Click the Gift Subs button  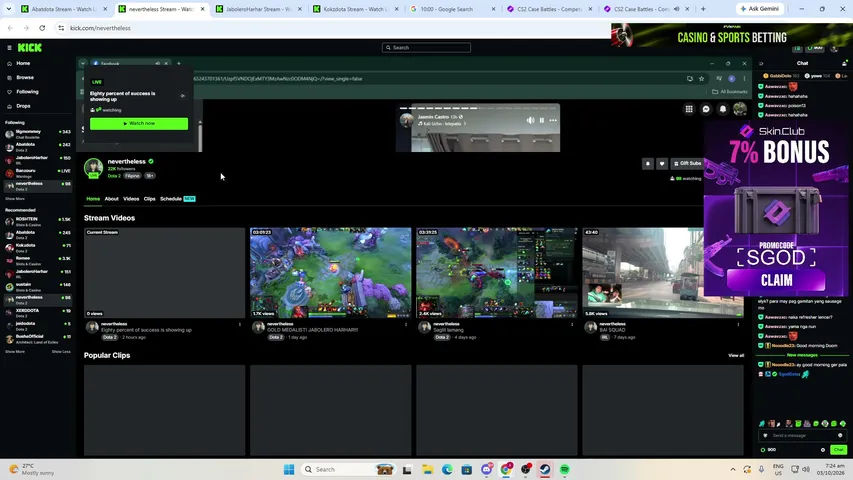687,163
